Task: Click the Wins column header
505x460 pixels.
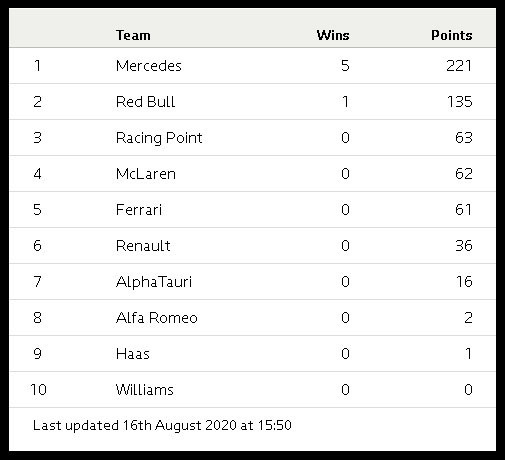Action: pyautogui.click(x=333, y=35)
